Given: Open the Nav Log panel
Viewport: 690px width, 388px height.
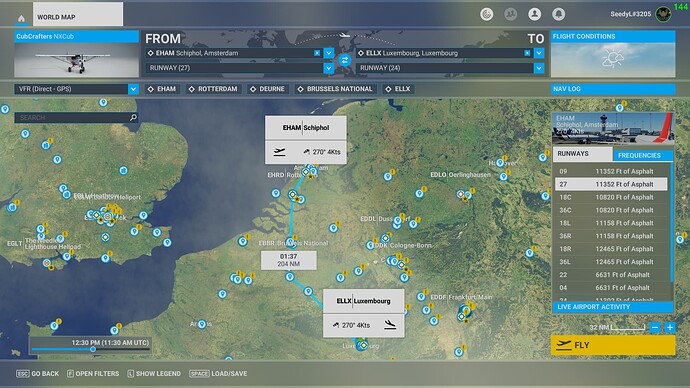Looking at the screenshot, I should click(x=613, y=89).
